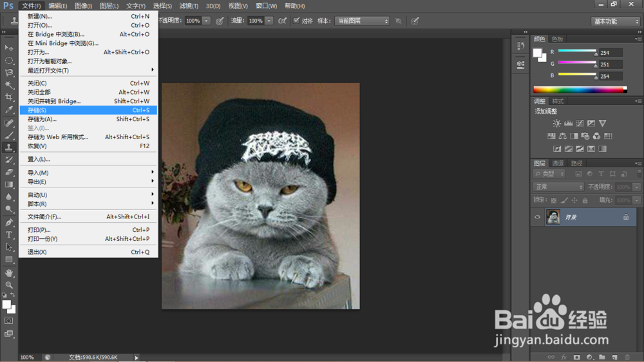Toggle Quick Mask mode in toolbox
The image size is (644, 362).
click(8, 321)
